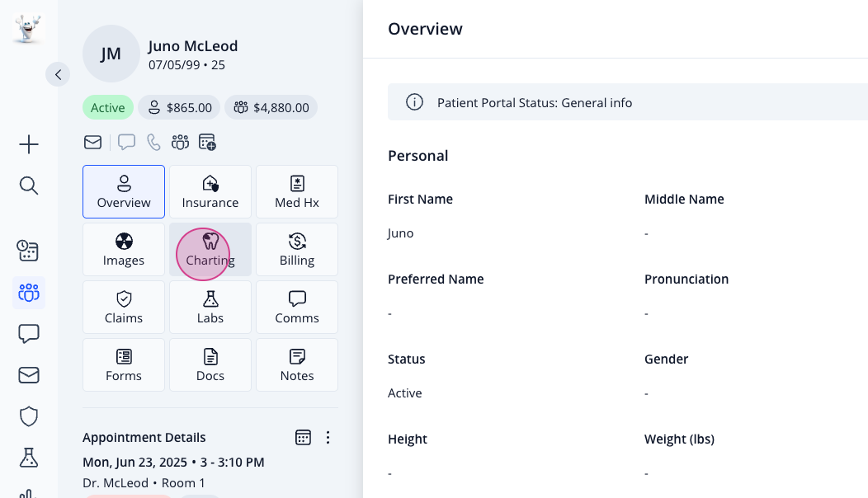This screenshot has width=868, height=498.
Task: Open the Billing tile
Action: point(297,250)
